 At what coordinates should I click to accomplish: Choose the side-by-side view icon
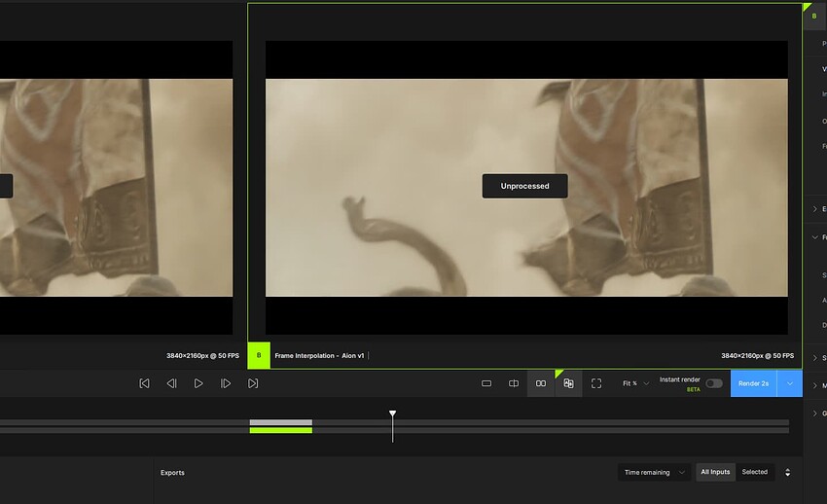tap(541, 383)
